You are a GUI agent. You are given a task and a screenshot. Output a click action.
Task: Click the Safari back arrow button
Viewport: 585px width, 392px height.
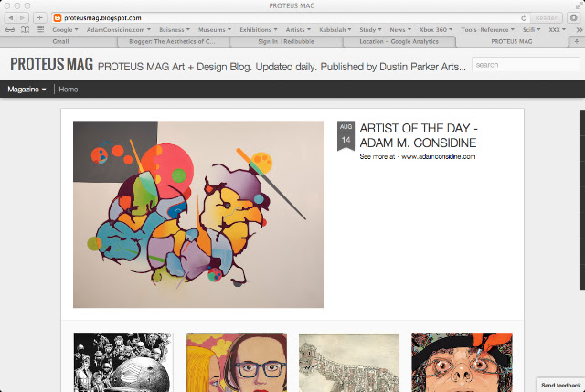[x=10, y=17]
